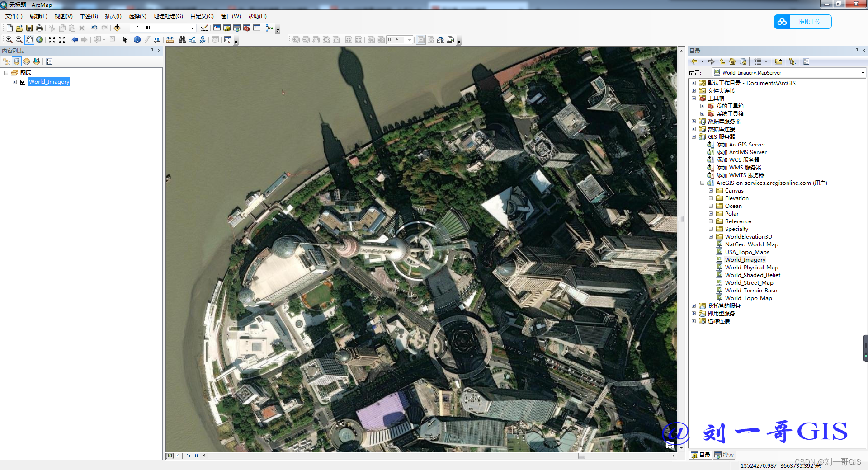Click the map vertical scrollbar thumb

tap(681, 219)
